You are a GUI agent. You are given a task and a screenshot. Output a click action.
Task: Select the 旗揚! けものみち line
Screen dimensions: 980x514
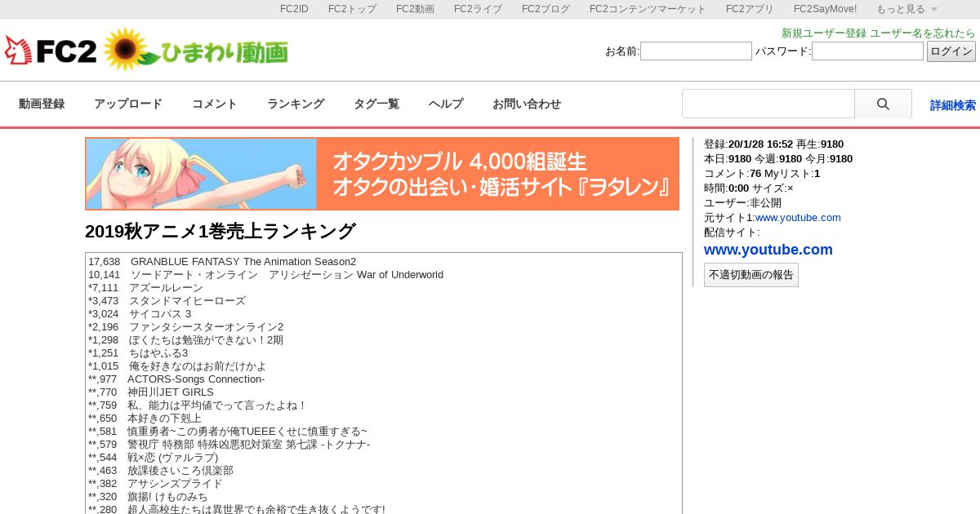(148, 497)
